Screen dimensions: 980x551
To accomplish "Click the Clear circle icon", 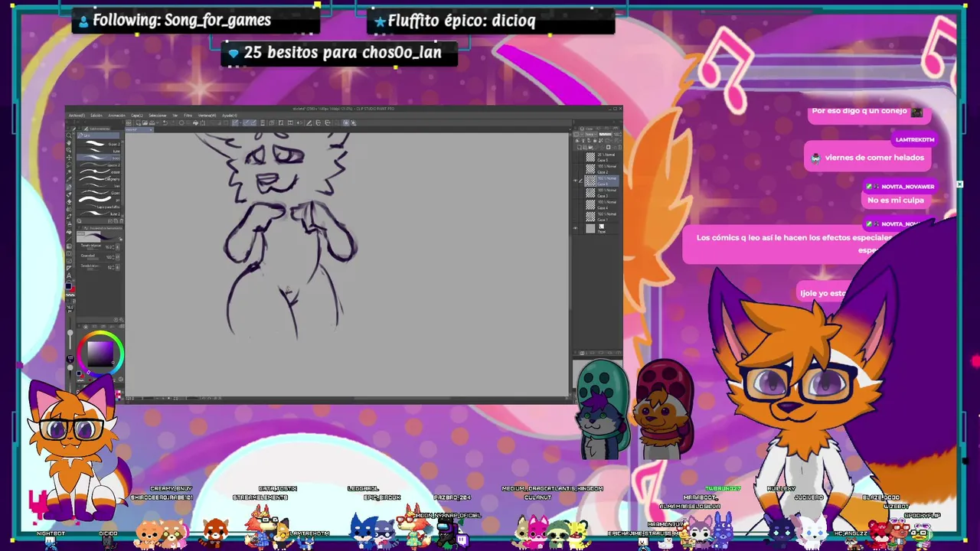I will [x=181, y=122].
